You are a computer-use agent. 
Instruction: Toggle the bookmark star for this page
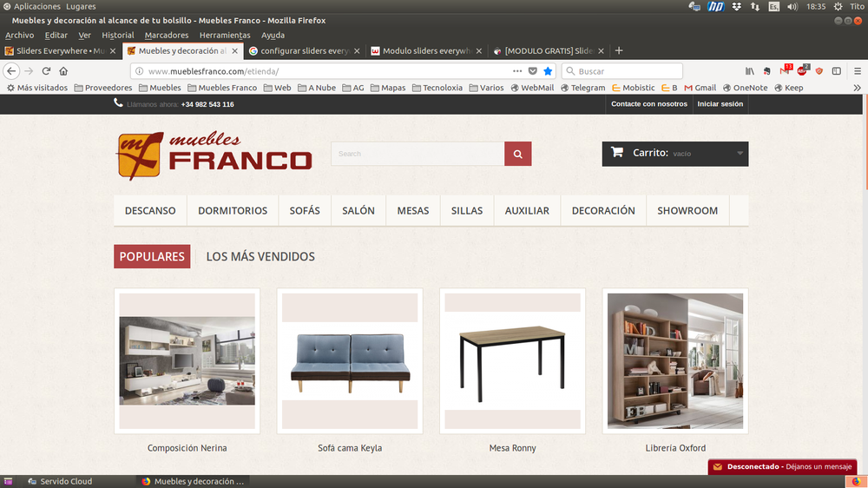(x=548, y=71)
